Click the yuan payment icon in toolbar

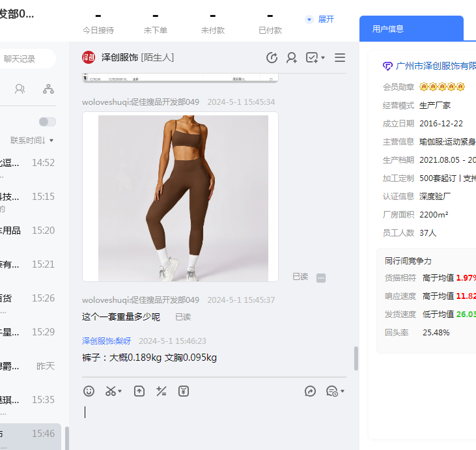(184, 391)
